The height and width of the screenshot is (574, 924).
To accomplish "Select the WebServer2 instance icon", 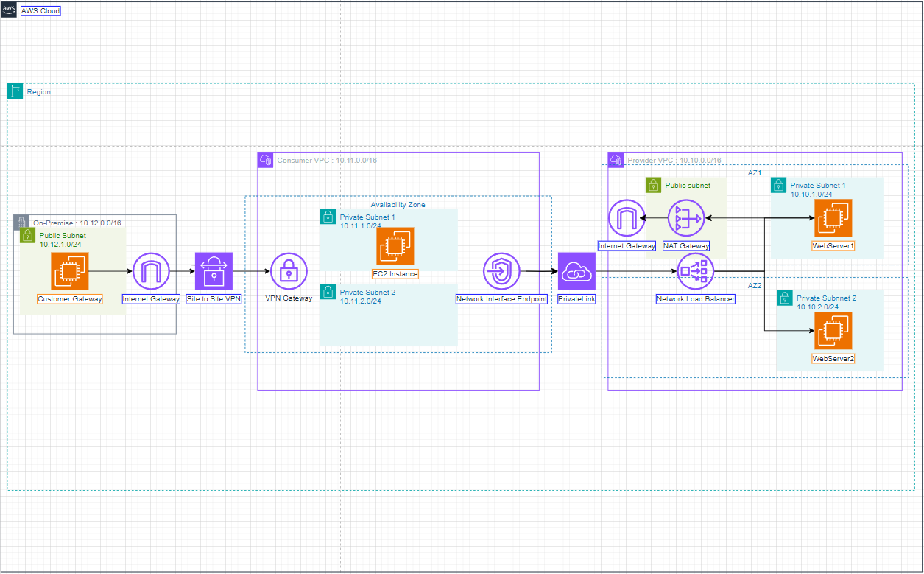I will (x=833, y=331).
